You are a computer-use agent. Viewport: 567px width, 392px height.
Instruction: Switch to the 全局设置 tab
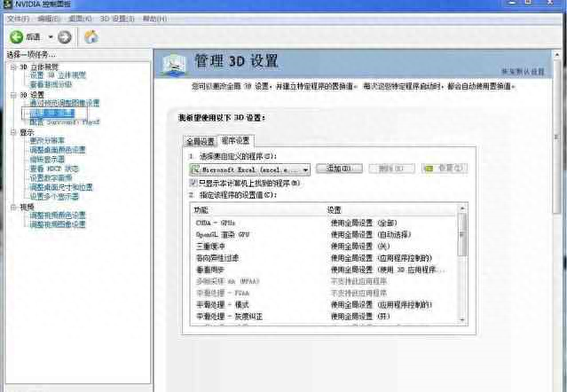(x=200, y=141)
